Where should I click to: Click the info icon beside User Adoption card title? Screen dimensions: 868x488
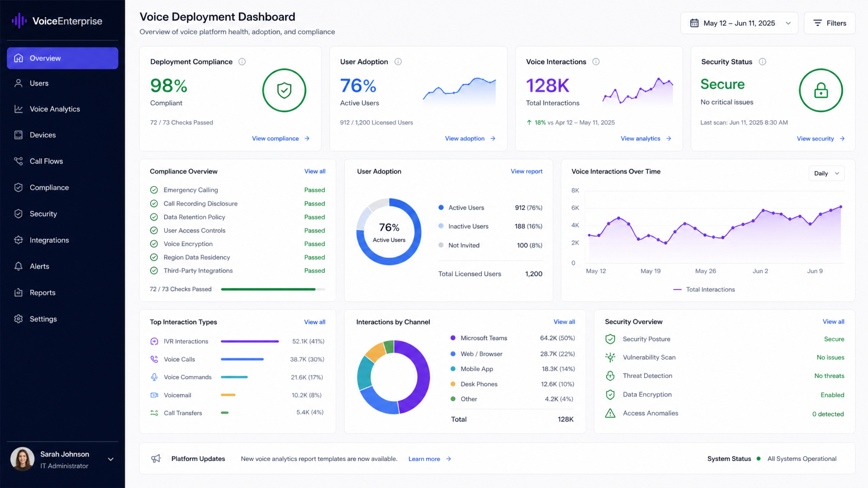(398, 62)
